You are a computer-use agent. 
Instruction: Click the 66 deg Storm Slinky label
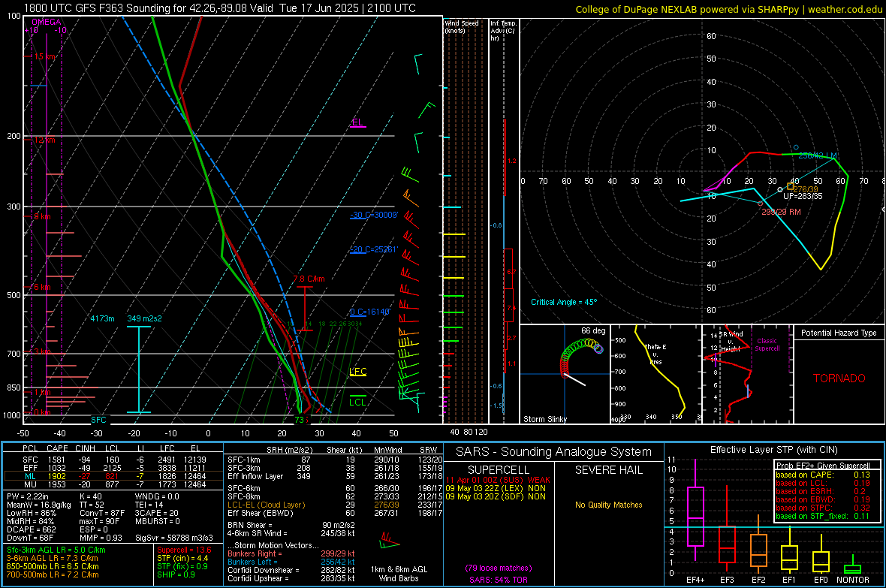tap(592, 330)
